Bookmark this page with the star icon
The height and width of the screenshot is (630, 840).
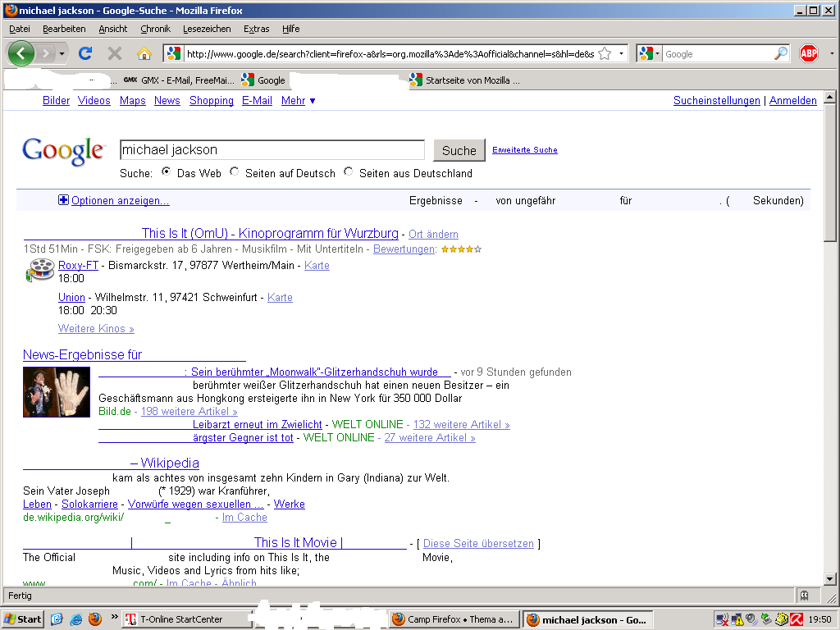(x=605, y=53)
